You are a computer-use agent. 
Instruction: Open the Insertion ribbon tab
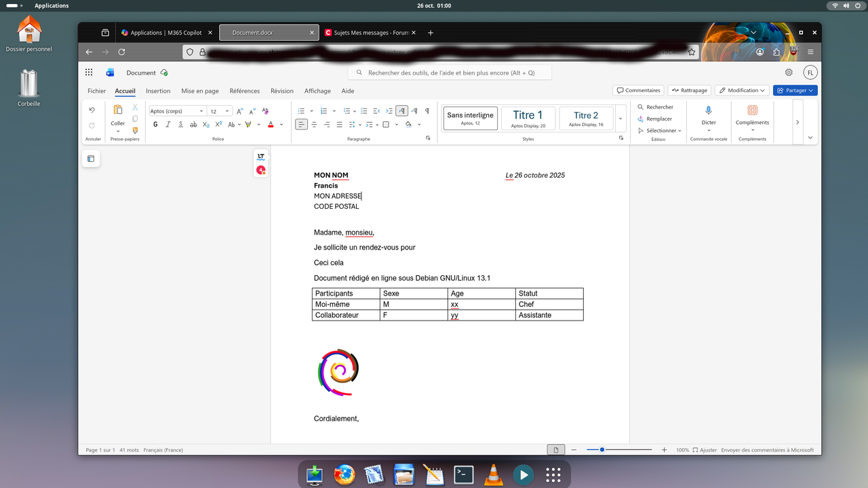[158, 91]
